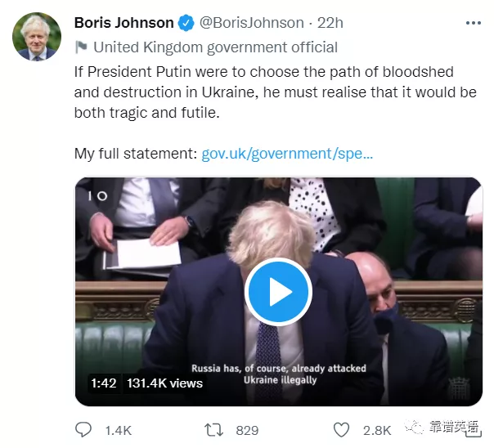Open the Boris Johnson display name
Screen dimensions: 494x448
point(123,23)
